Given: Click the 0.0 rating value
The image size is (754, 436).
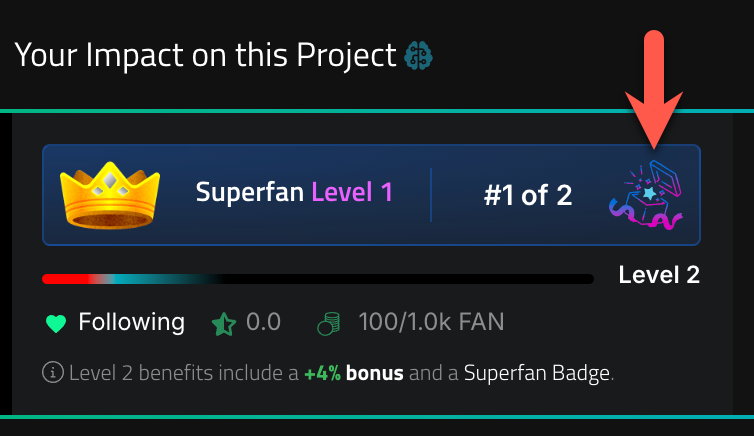Looking at the screenshot, I should coord(263,322).
